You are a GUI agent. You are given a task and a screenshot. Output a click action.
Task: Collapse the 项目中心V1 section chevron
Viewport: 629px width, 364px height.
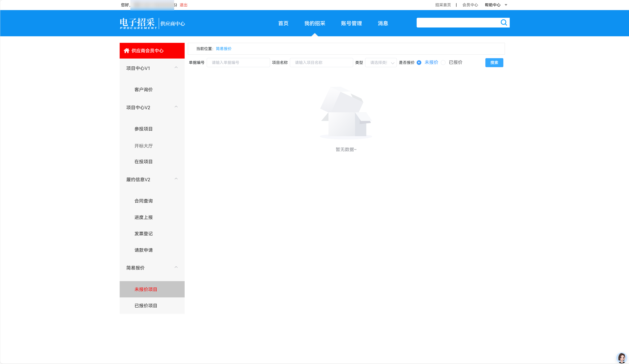coord(176,68)
